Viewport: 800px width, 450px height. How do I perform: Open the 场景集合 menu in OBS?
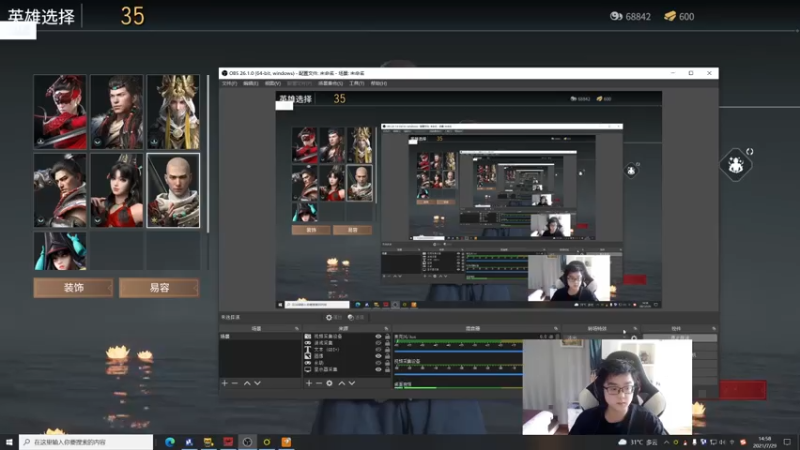tap(330, 83)
